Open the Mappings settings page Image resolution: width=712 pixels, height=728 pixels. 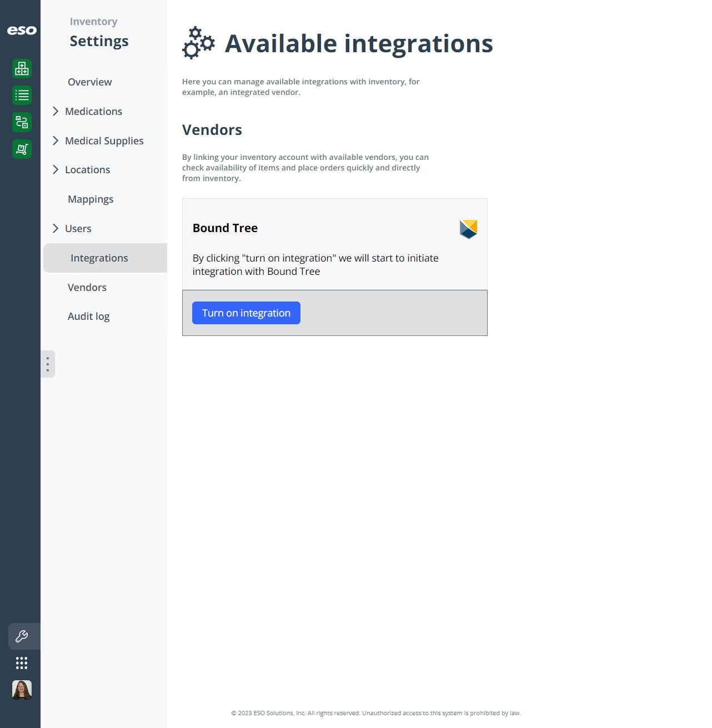(91, 199)
